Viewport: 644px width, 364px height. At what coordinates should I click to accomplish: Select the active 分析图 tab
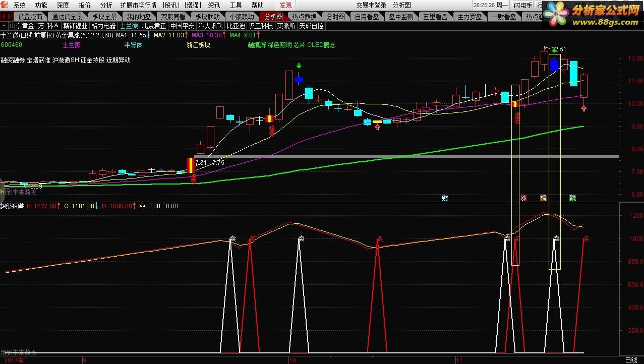[x=273, y=17]
